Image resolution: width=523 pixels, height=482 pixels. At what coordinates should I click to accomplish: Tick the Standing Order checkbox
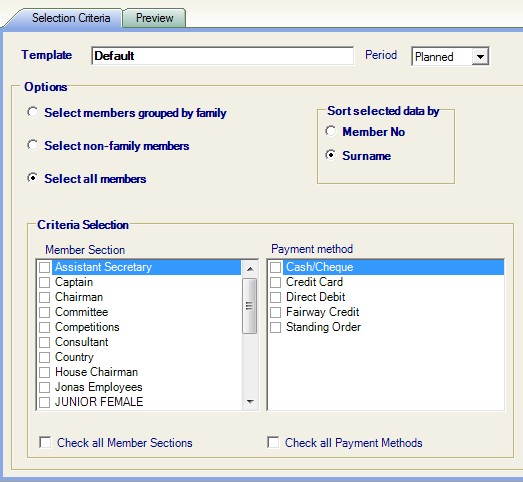coord(276,327)
